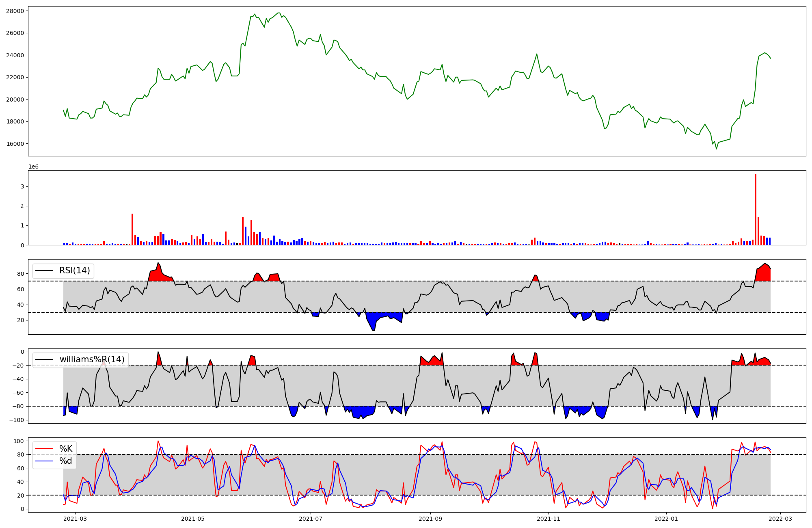This screenshot has height=528, width=812.
Task: Click the 2021-09 x-axis date label
Action: [x=430, y=518]
